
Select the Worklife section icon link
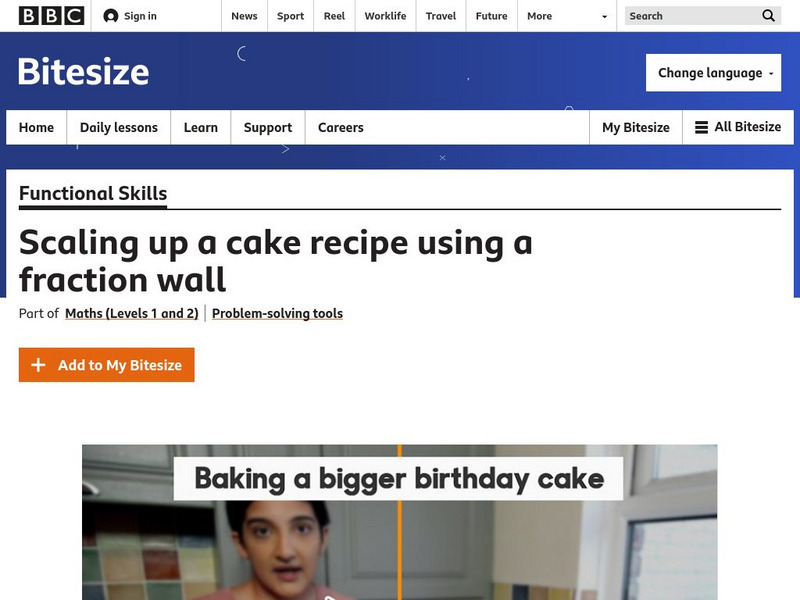coord(386,16)
